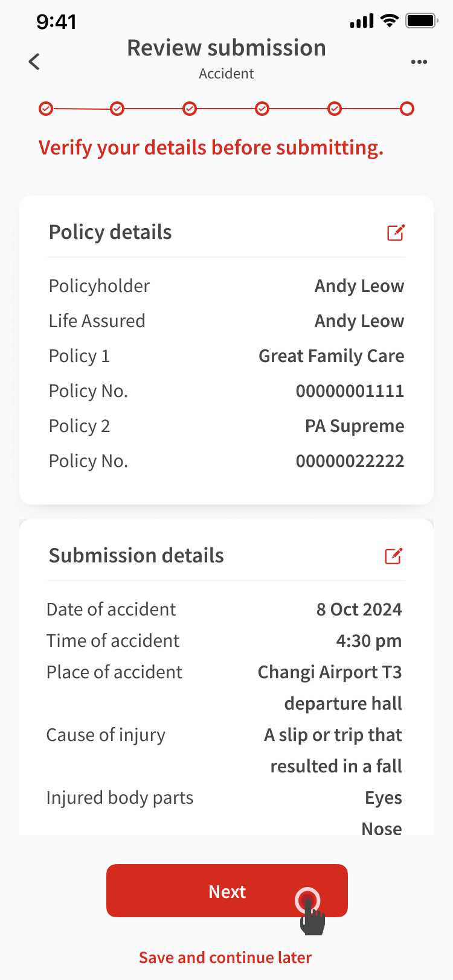Go to fifth progress step
This screenshot has height=980, width=453.
click(x=335, y=109)
